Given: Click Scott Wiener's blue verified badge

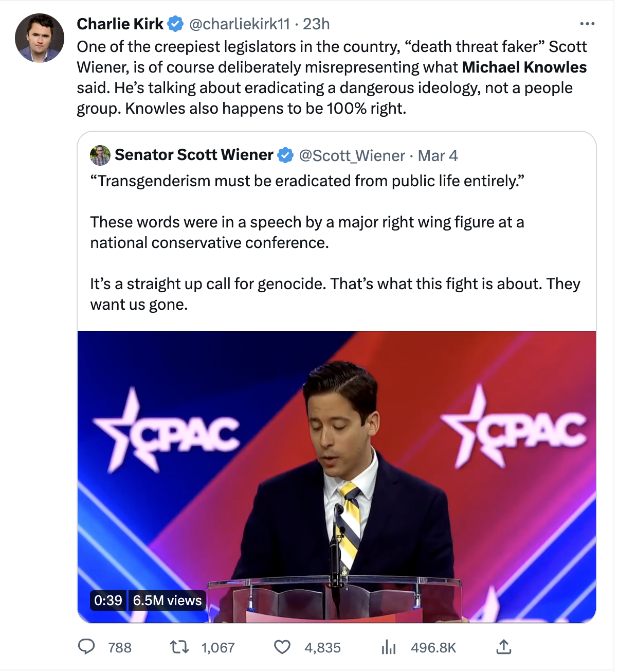Looking at the screenshot, I should 285,155.
